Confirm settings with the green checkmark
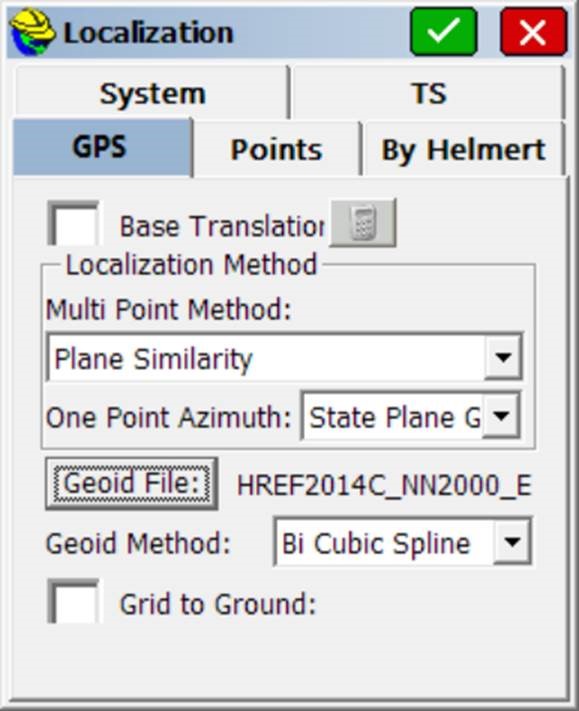The image size is (579, 711). (443, 32)
